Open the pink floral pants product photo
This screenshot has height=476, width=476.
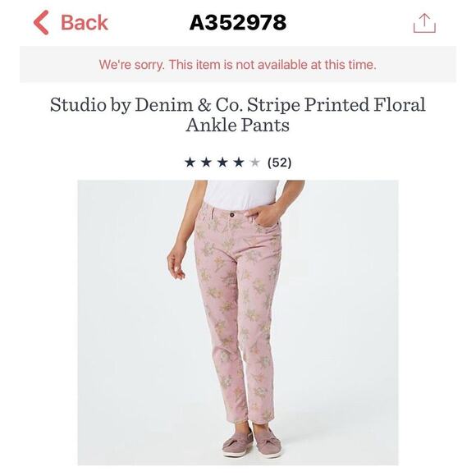pyautogui.click(x=238, y=323)
